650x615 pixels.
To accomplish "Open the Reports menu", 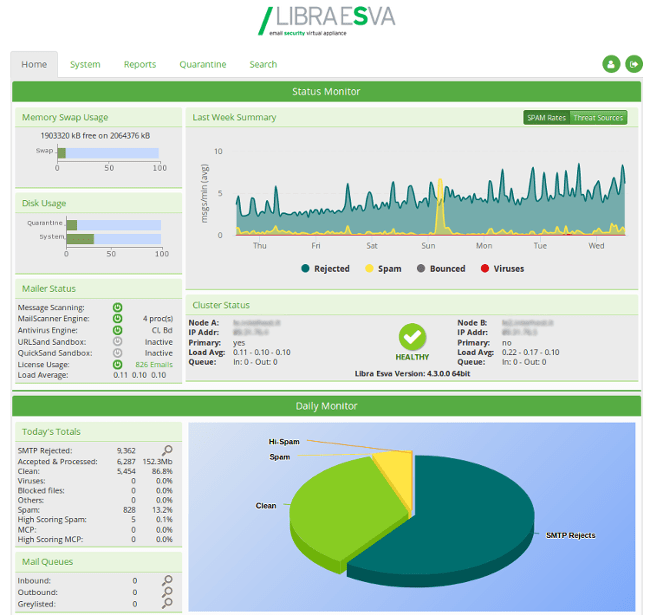I will coord(140,64).
